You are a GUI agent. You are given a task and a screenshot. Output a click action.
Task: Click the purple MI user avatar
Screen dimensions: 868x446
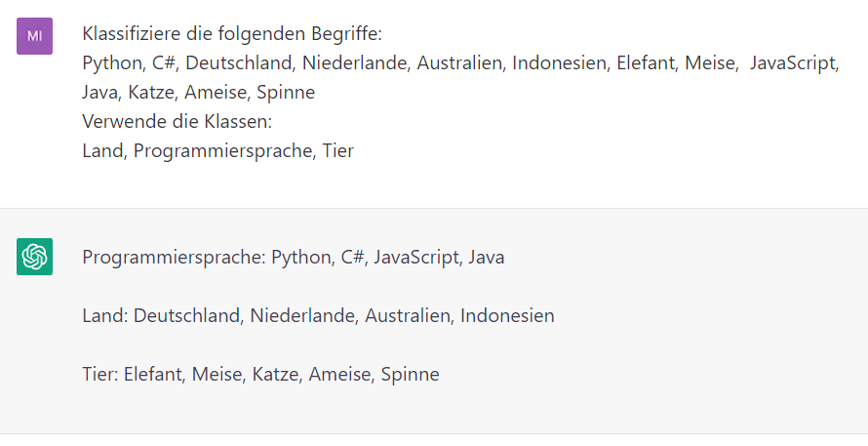[34, 36]
